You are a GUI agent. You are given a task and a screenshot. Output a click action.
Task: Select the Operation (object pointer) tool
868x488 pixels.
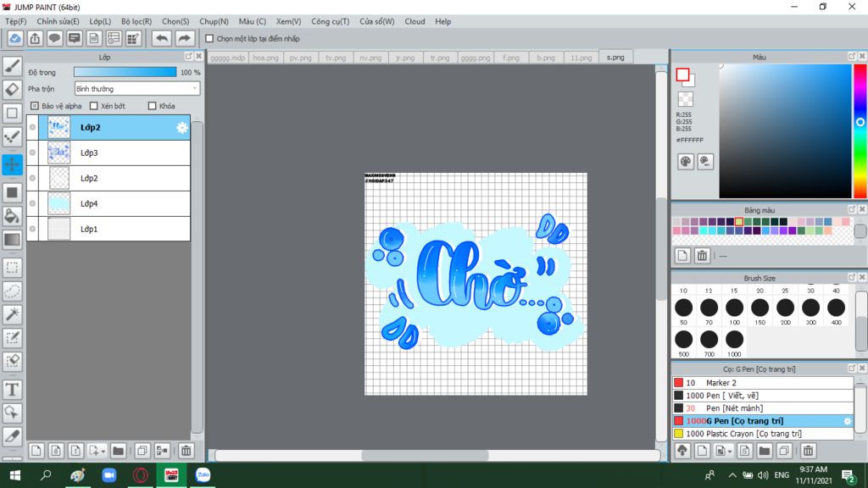tap(12, 413)
